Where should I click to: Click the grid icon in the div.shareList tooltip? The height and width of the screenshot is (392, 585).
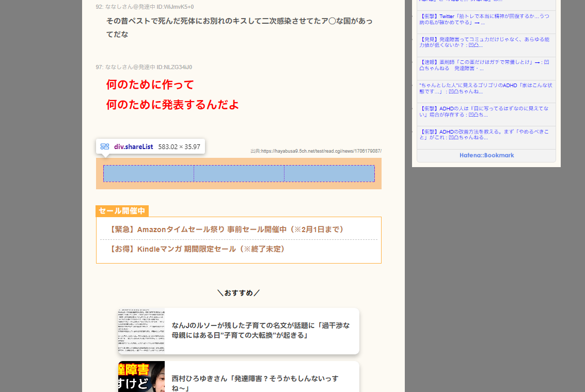[105, 146]
